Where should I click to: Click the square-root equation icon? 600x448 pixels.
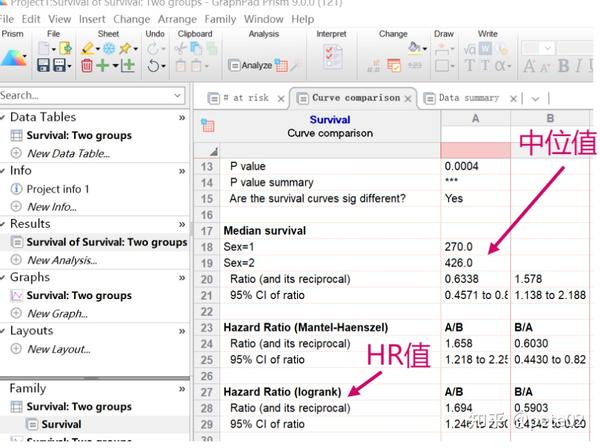[x=470, y=49]
